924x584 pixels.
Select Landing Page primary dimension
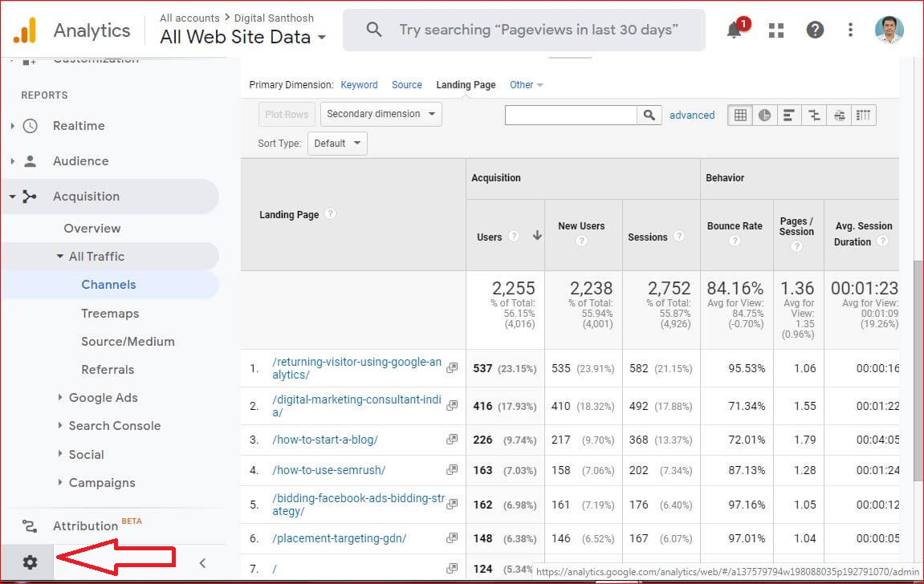click(x=466, y=85)
